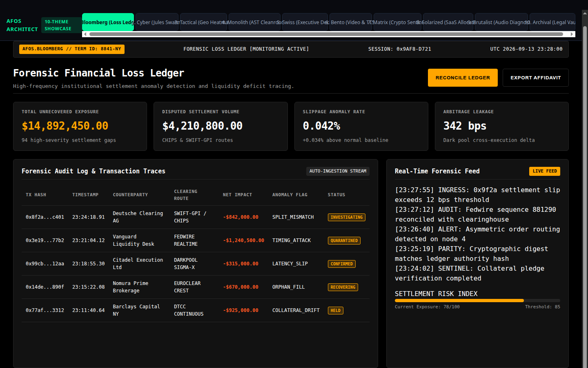Click the AFOS ARCHITECT logo text
Screen dimensions: 588x368
click(22, 25)
